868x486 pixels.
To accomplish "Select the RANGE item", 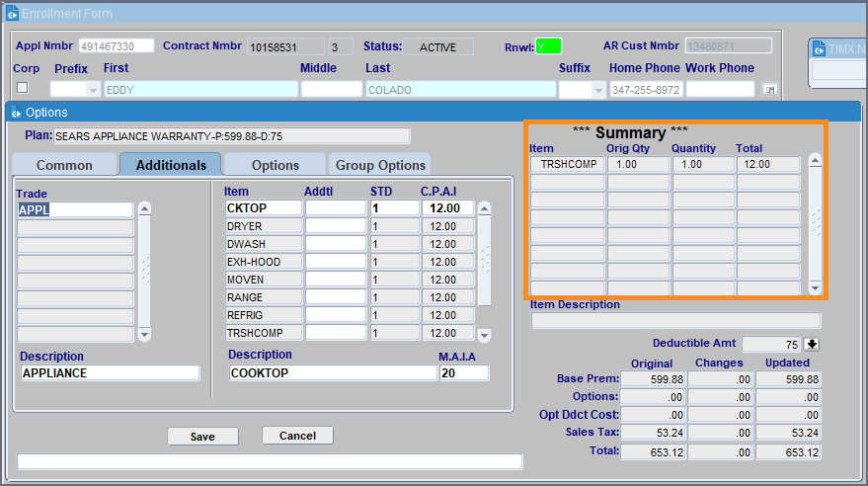I will [264, 296].
